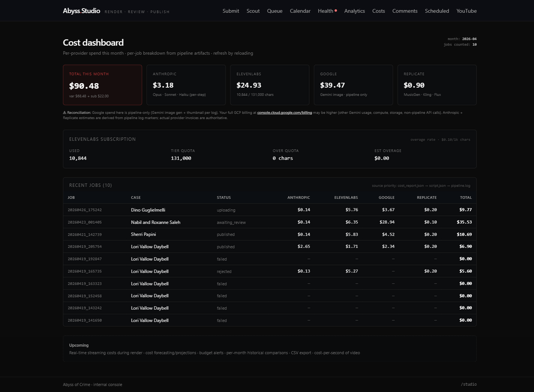Open the /studio footer link
The image size is (534, 392).
click(468, 384)
